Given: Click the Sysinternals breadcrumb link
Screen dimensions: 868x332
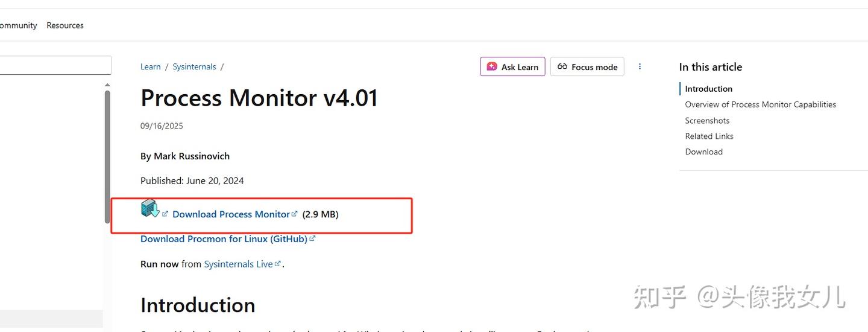Looking at the screenshot, I should (x=194, y=67).
